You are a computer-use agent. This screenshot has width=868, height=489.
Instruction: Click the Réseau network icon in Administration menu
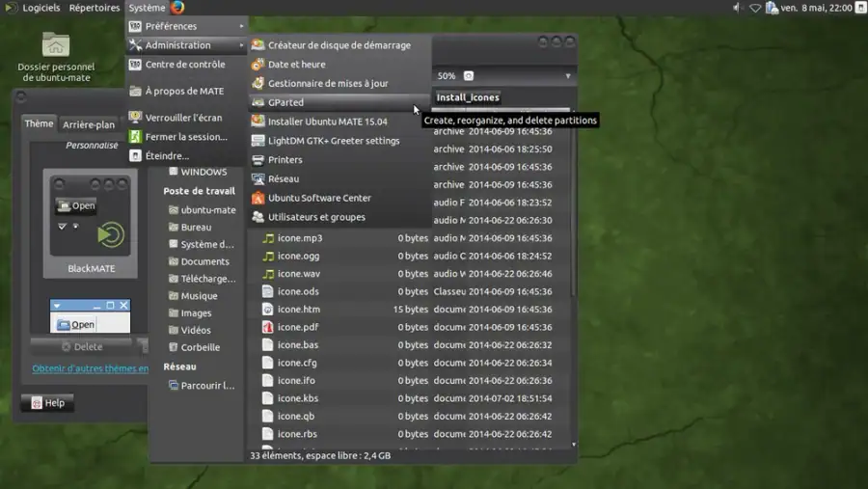click(x=258, y=178)
